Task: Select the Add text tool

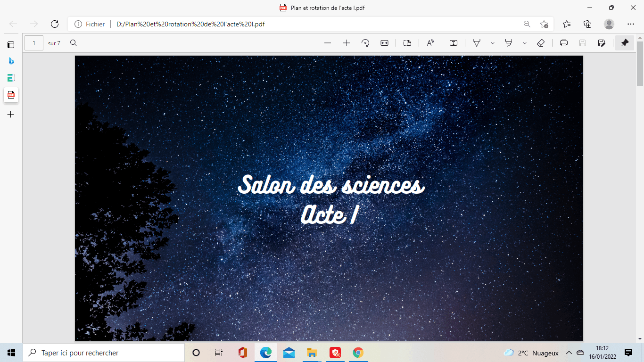Action: (454, 43)
